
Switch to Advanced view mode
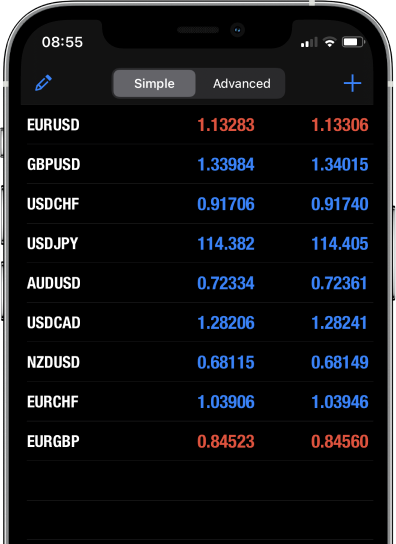click(242, 84)
